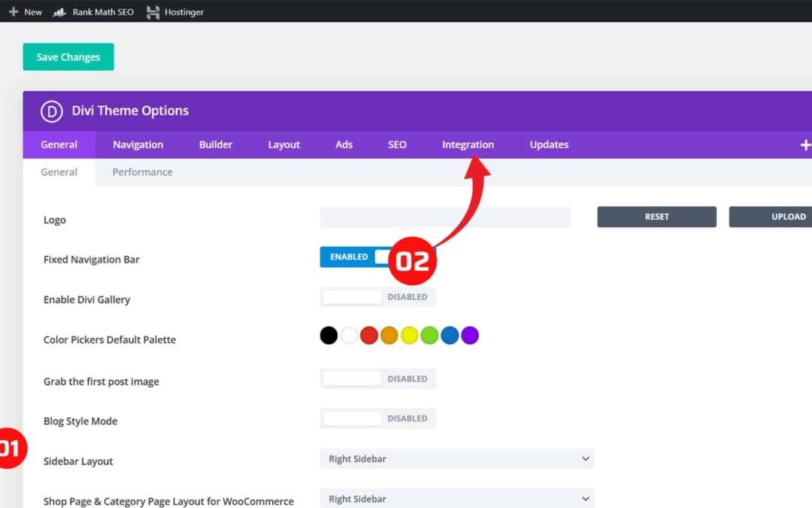This screenshot has height=508, width=812.
Task: Click the plus icon right of Updates tab
Action: [x=804, y=145]
